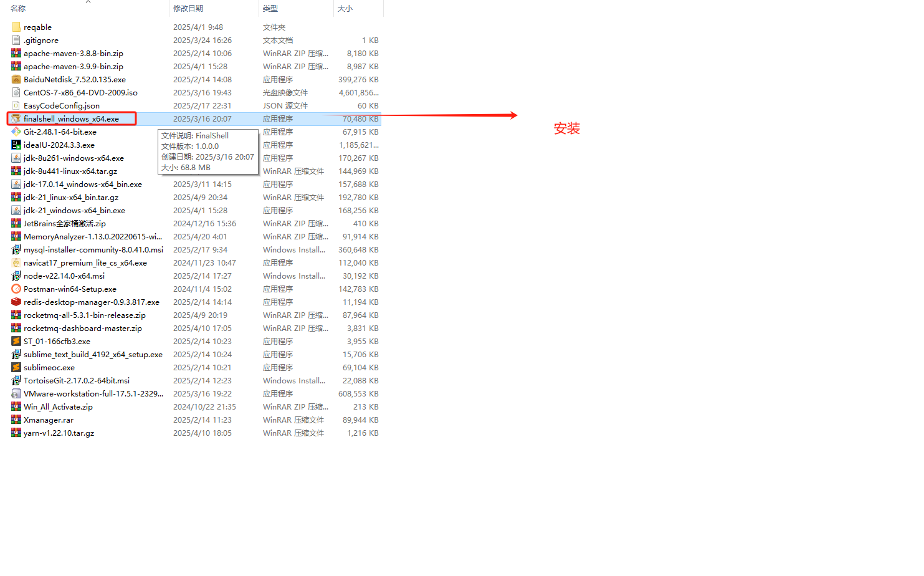924x576 pixels.
Task: Select the apache-maven-3.8.8-bin.zip archive icon
Action: pos(16,53)
